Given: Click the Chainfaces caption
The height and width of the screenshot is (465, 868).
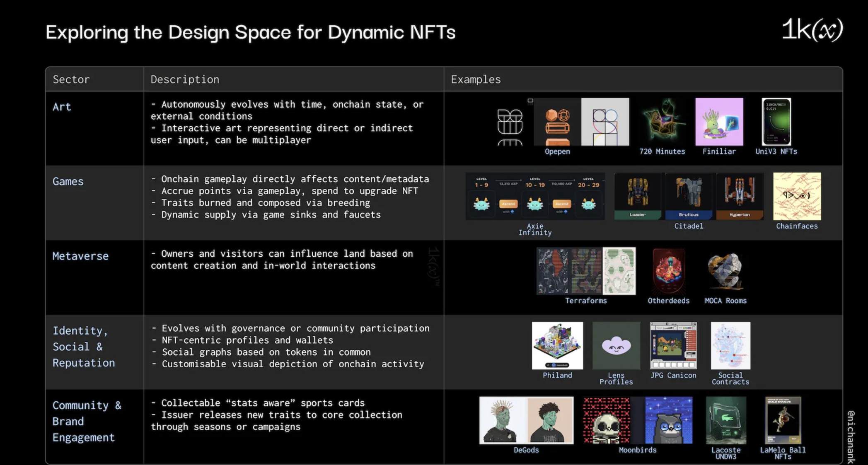Looking at the screenshot, I should tap(797, 226).
